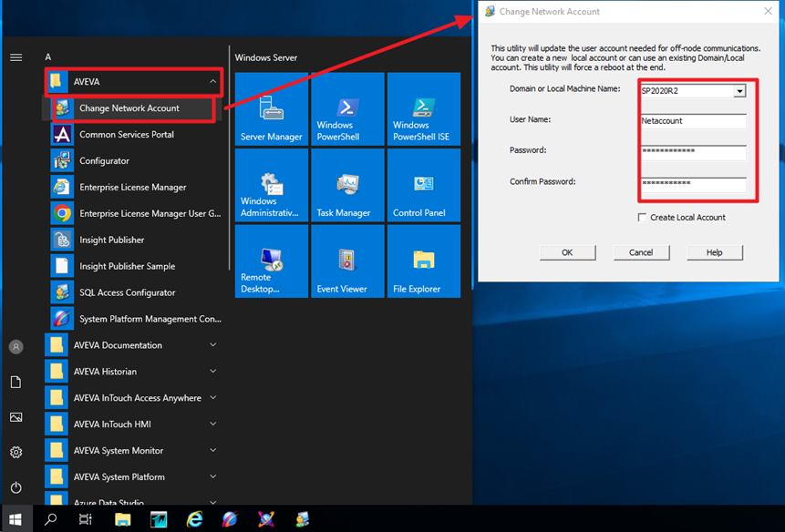Expand Azure Data Studio folder
Screen dimensions: 785x532
[133, 498]
